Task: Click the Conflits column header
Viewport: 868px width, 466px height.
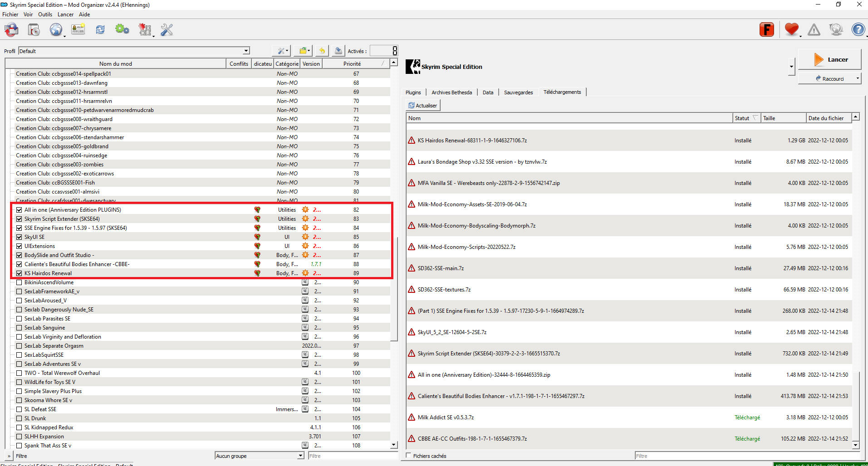Action: (x=239, y=64)
